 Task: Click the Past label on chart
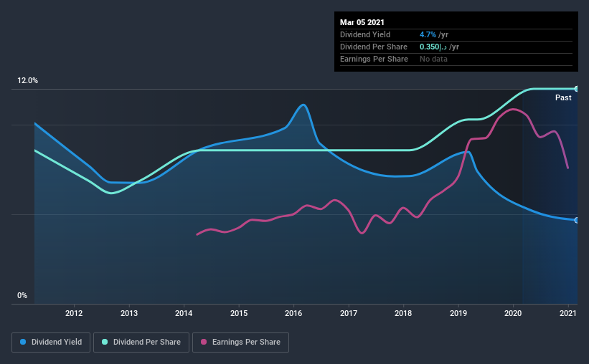click(563, 97)
